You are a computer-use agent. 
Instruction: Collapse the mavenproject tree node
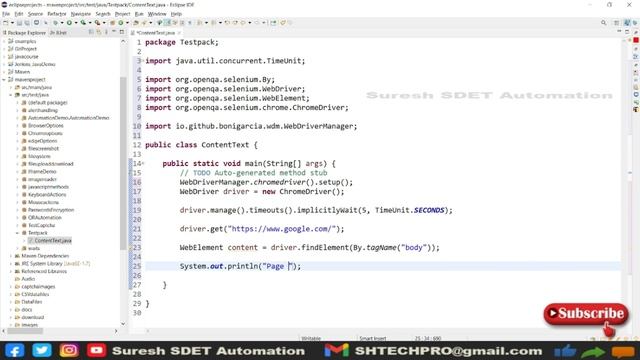(x=4, y=80)
